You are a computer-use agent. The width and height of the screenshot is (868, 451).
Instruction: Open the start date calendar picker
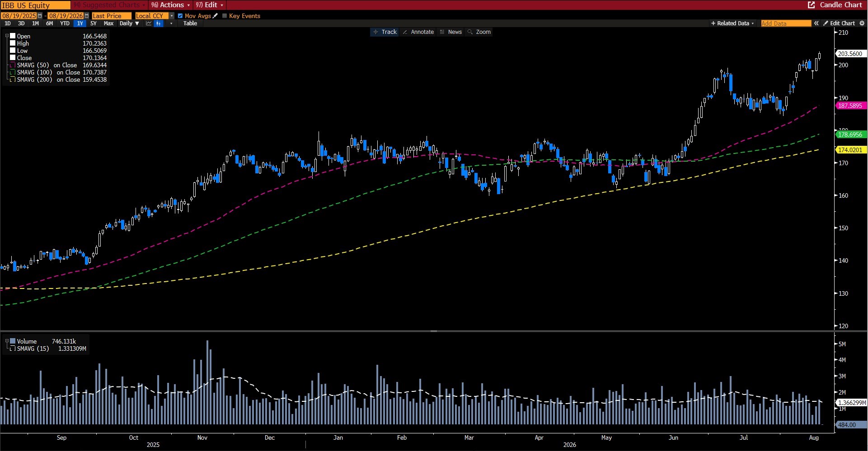coord(40,16)
